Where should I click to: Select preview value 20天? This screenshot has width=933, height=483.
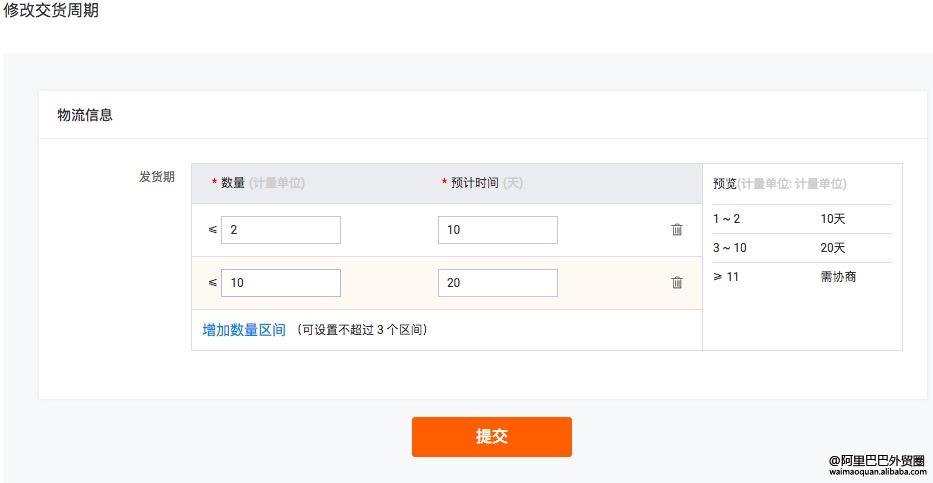[x=832, y=248]
